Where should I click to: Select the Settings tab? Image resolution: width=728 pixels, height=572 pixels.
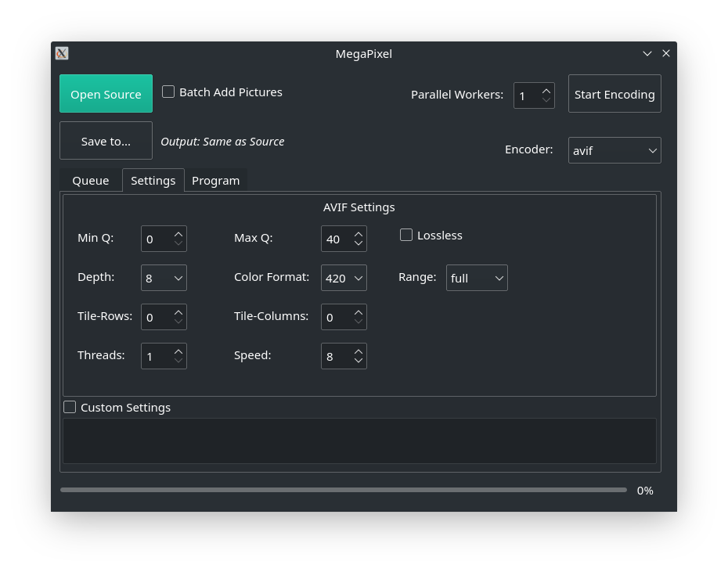(153, 181)
